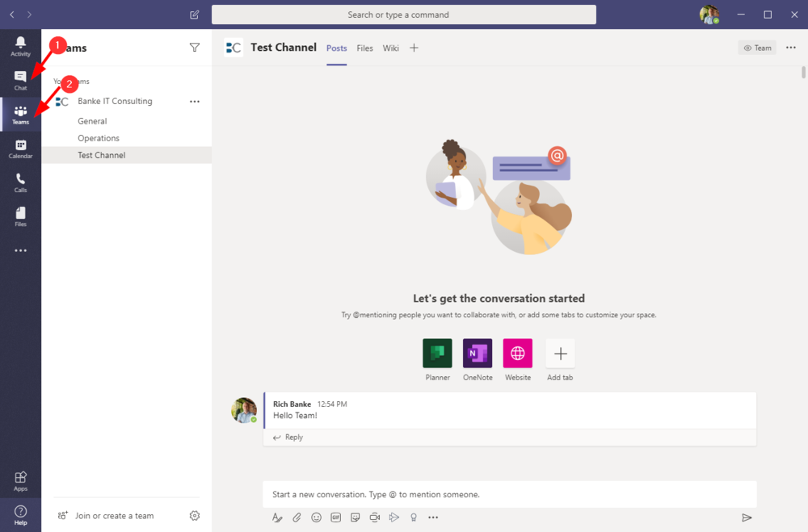
Task: Click the Start a new conversation box
Action: [x=510, y=494]
